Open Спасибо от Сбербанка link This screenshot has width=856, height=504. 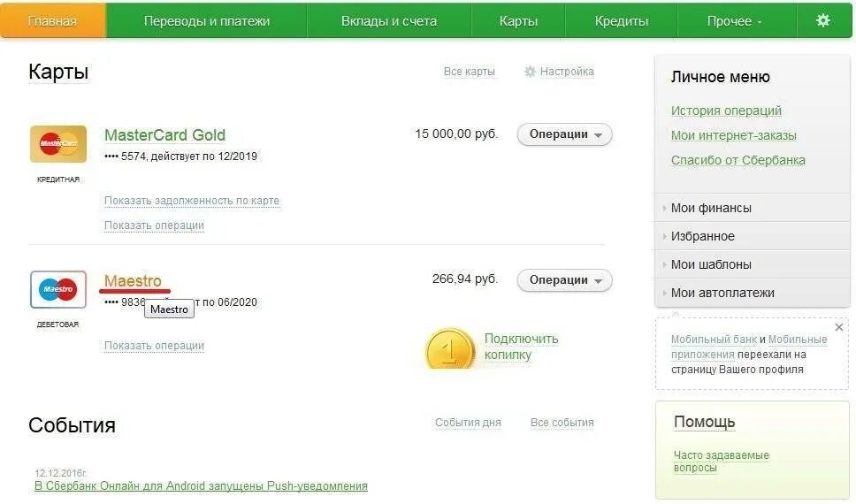point(738,160)
